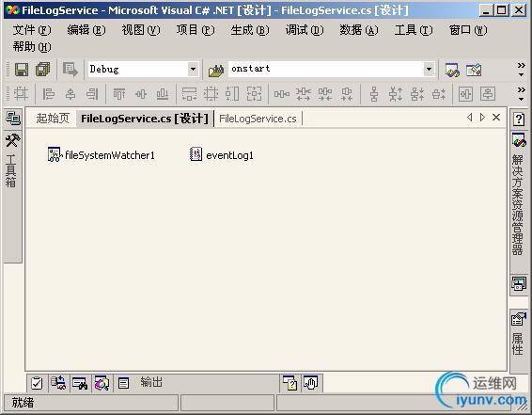Screen dimensions: 532x415
Task: Click second bottom panel icon beside Task List
Action: (x=58, y=383)
